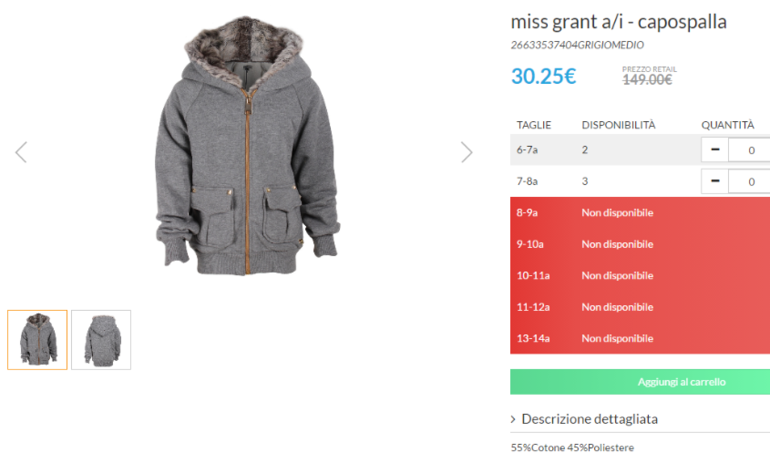Click the main grey hooded jacket image
This screenshot has height=473, width=770.
coord(247,145)
